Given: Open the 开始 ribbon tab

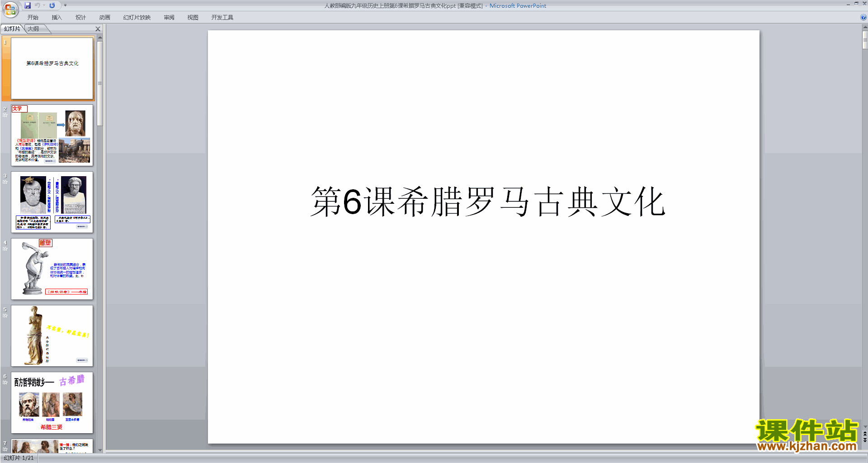Looking at the screenshot, I should pos(33,18).
